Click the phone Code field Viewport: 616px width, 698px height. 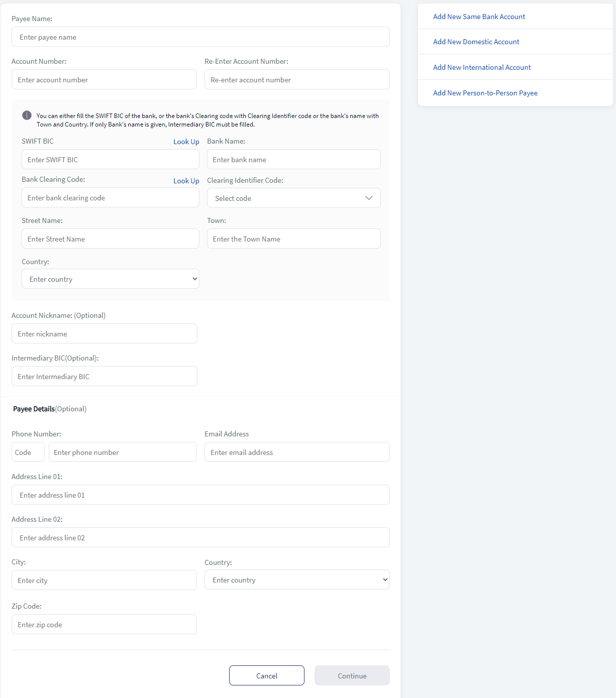[28, 452]
